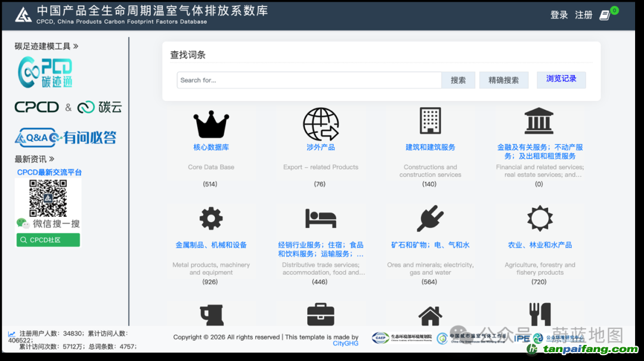644x361 pixels.
Task: Click the briefcase category icon
Action: pos(320,315)
